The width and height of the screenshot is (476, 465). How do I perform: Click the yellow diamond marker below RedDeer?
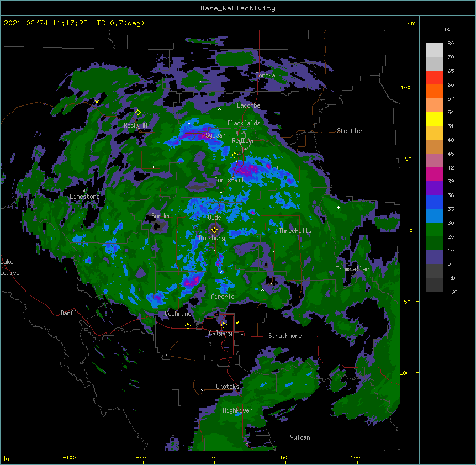[x=235, y=155]
